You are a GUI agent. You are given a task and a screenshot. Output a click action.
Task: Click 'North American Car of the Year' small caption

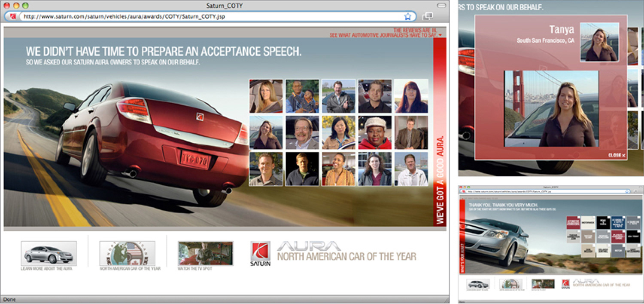(130, 269)
